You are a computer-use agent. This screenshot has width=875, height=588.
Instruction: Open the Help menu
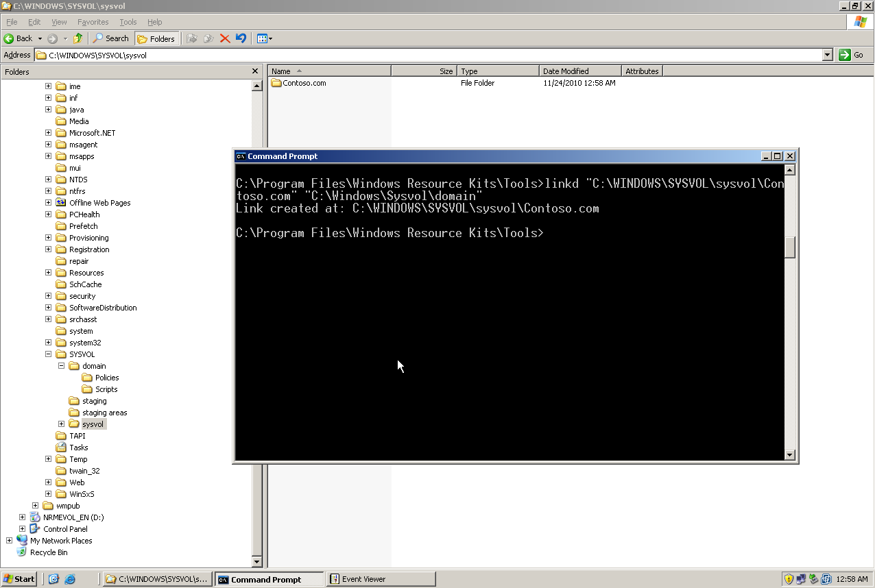point(155,22)
